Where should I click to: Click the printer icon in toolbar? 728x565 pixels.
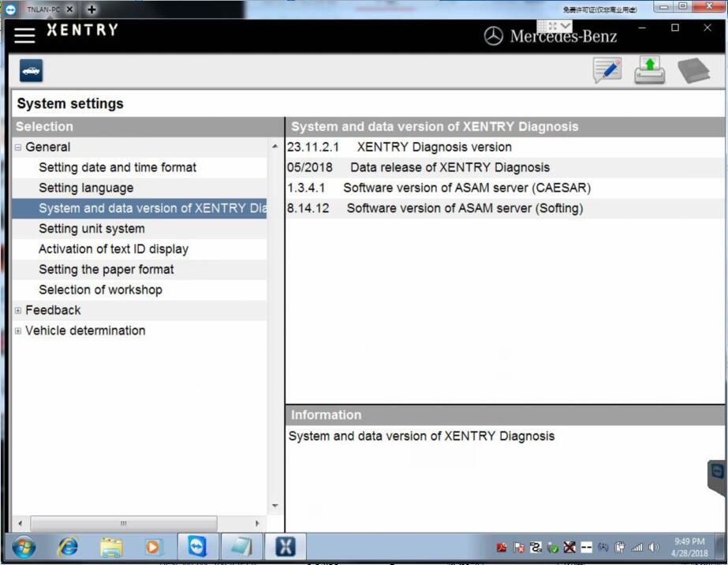pos(650,70)
